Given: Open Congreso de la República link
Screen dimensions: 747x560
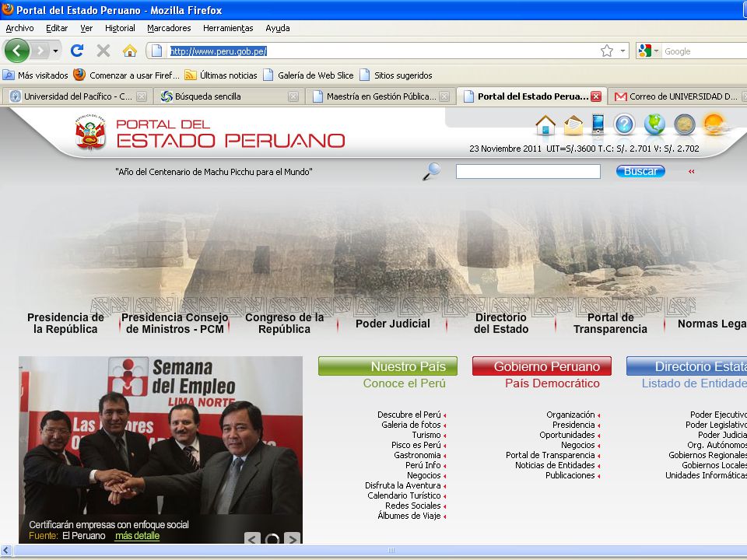Looking at the screenshot, I should point(285,324).
